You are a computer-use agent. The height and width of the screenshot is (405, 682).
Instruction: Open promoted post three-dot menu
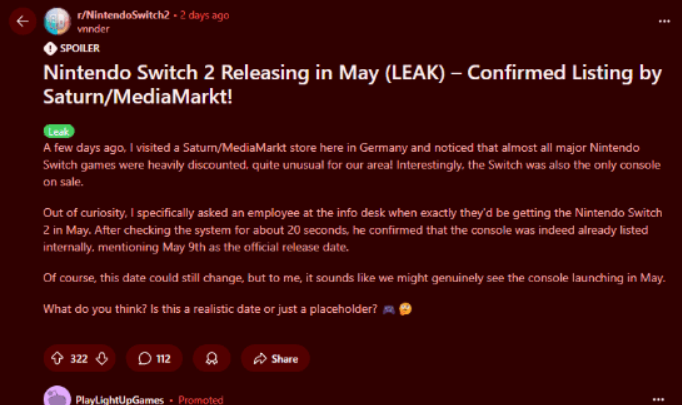tap(659, 399)
